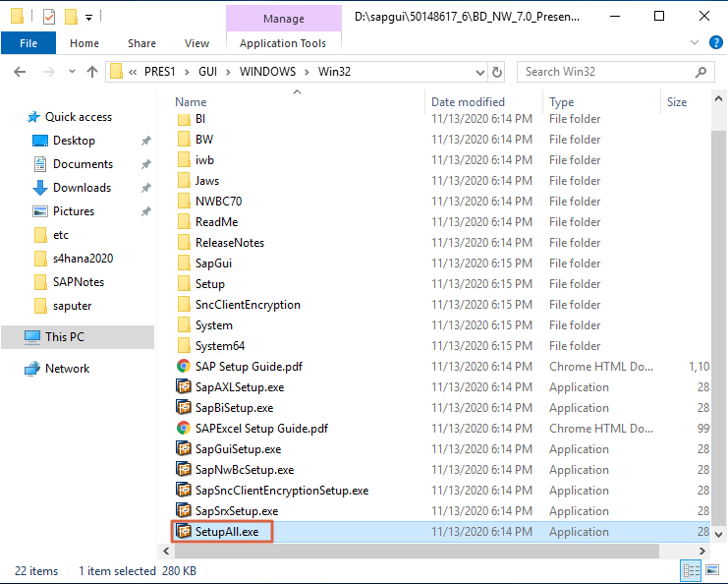Go up one folder level
The image size is (728, 584).
point(92,72)
